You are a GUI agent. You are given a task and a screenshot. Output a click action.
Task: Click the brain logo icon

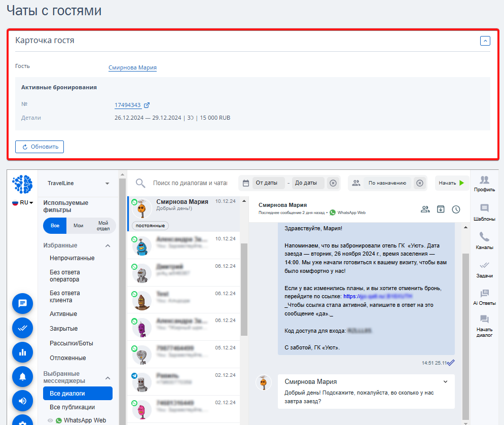point(22,184)
